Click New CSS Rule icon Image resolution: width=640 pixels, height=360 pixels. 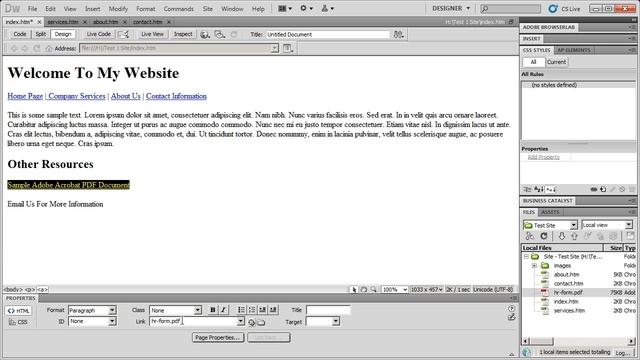603,189
